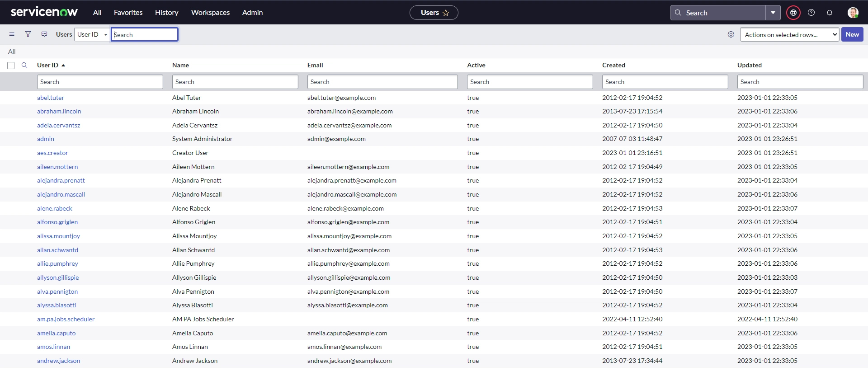868x376 pixels.
Task: Open Actions on selected rows dropdown
Action: [789, 34]
